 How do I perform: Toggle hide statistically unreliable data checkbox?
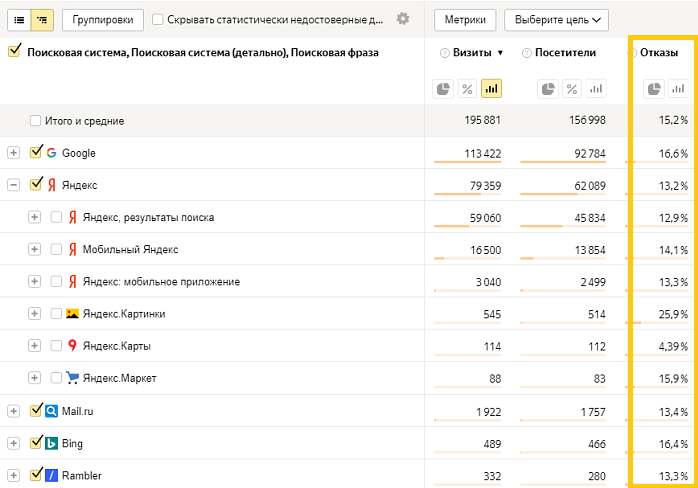pyautogui.click(x=158, y=20)
